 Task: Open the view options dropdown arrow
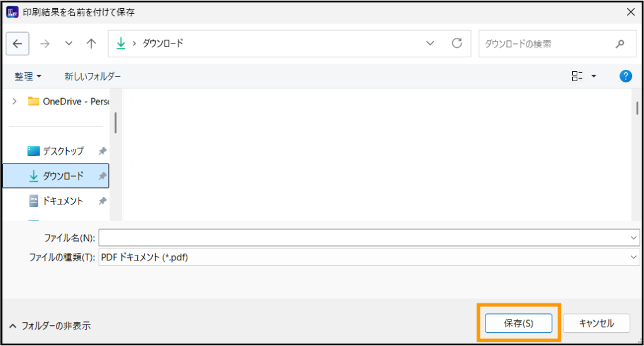pyautogui.click(x=594, y=76)
